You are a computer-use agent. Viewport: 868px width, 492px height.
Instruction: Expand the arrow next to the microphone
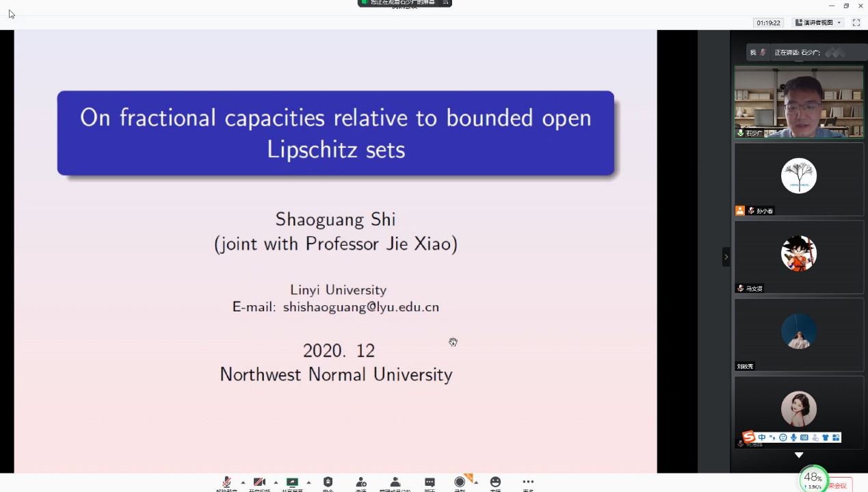243,482
